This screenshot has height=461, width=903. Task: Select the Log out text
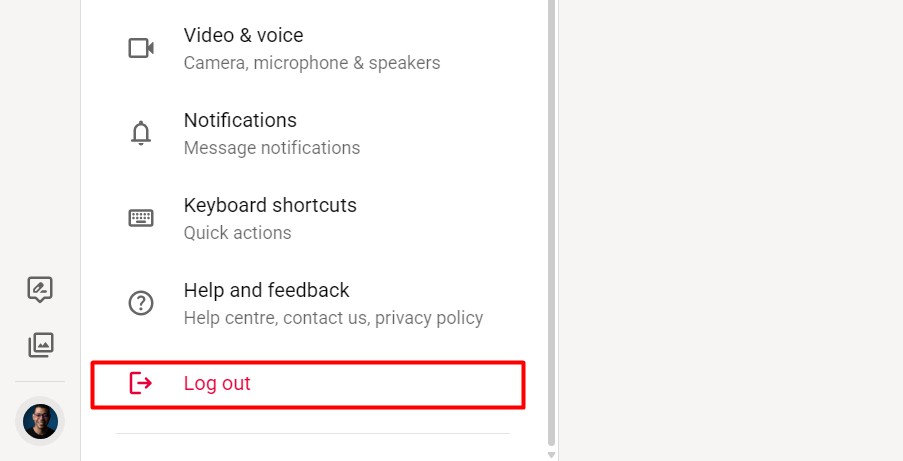217,383
